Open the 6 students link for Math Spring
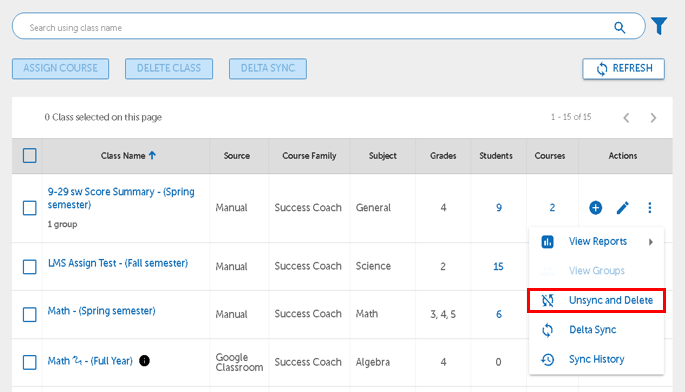685x392 pixels. [498, 314]
